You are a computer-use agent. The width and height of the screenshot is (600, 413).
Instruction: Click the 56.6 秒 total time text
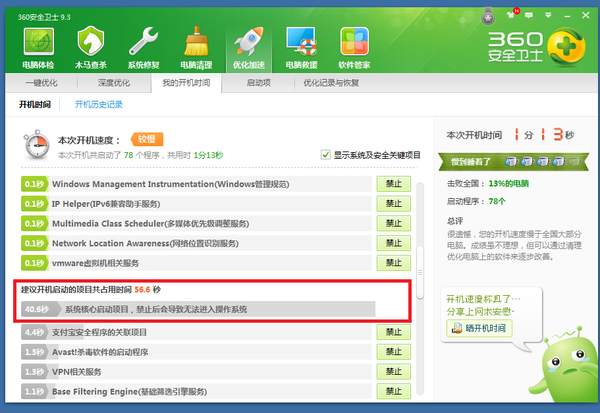coord(147,290)
